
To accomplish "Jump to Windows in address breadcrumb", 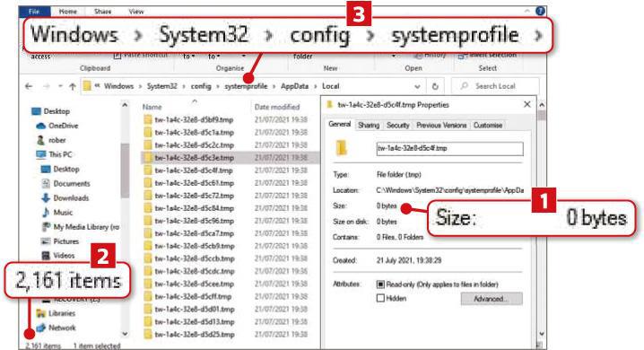I will tap(118, 86).
